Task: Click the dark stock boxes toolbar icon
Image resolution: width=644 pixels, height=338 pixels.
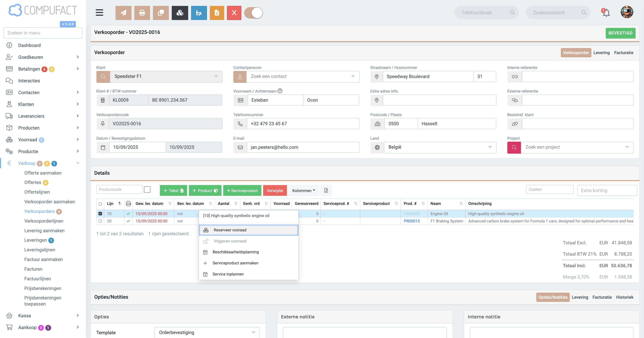Action: pyautogui.click(x=180, y=13)
